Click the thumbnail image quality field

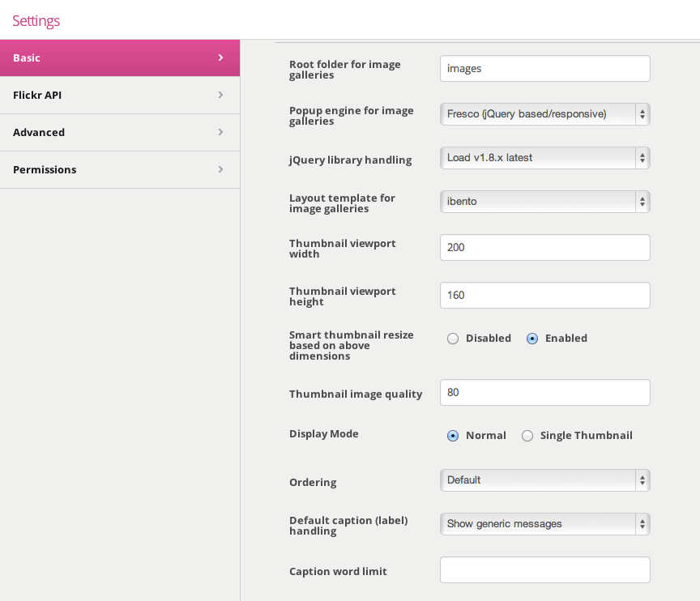[x=545, y=392]
